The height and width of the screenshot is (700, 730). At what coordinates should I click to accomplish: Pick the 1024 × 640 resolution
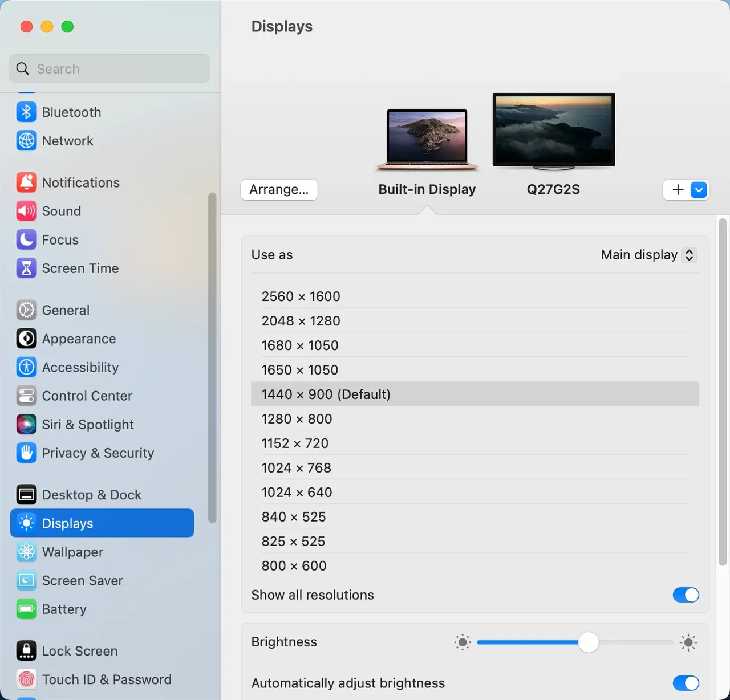[x=475, y=493]
